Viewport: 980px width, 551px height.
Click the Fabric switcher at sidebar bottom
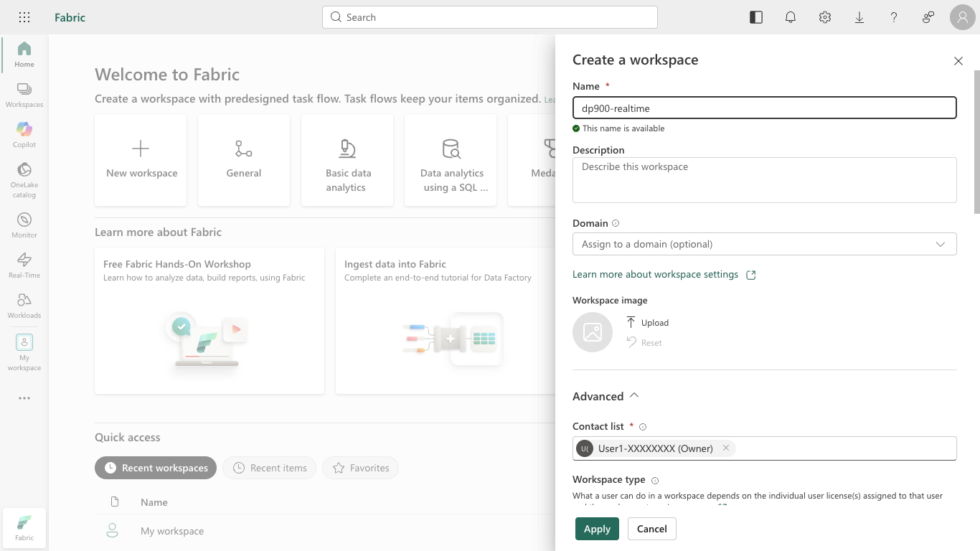[24, 528]
